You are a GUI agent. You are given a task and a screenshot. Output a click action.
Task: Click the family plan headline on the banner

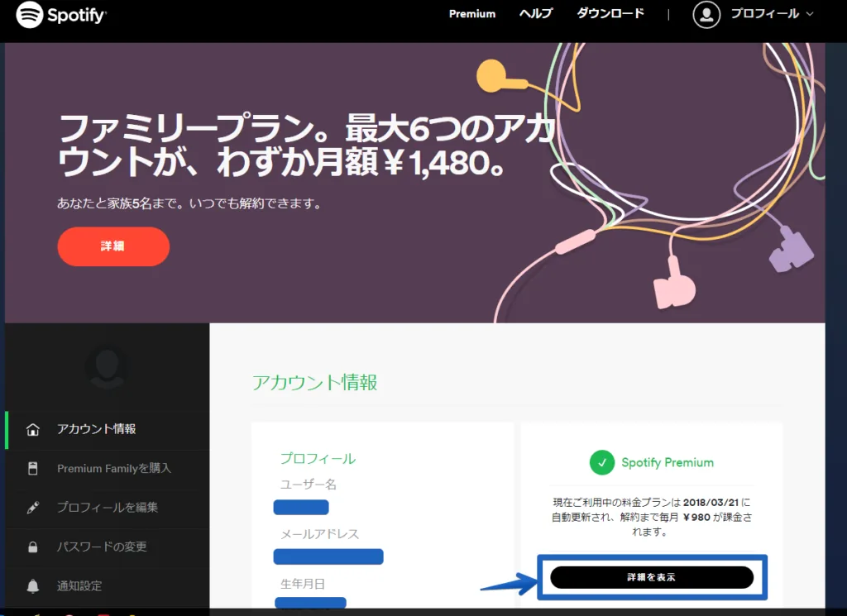[306, 145]
